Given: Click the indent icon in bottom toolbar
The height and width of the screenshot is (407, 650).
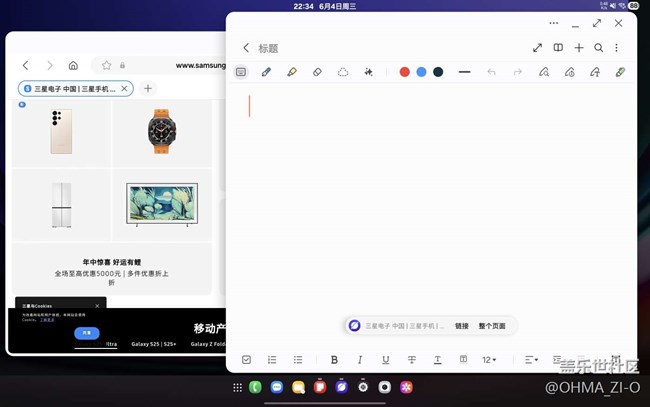Looking at the screenshot, I should [557, 359].
